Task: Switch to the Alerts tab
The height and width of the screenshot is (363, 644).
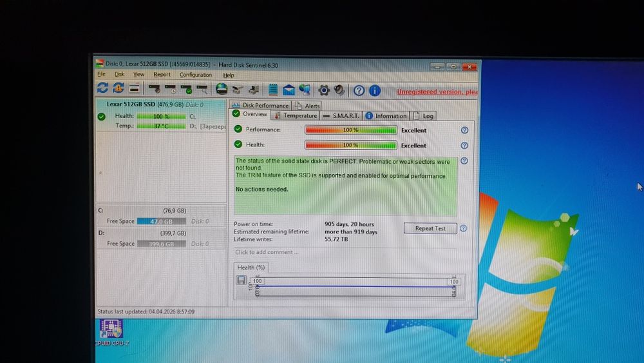Action: 307,106
